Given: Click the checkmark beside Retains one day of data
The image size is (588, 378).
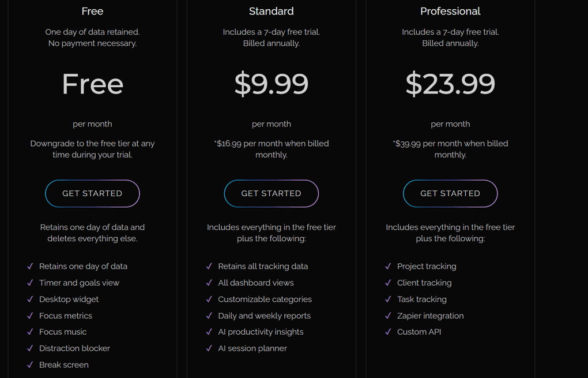Looking at the screenshot, I should tap(30, 266).
